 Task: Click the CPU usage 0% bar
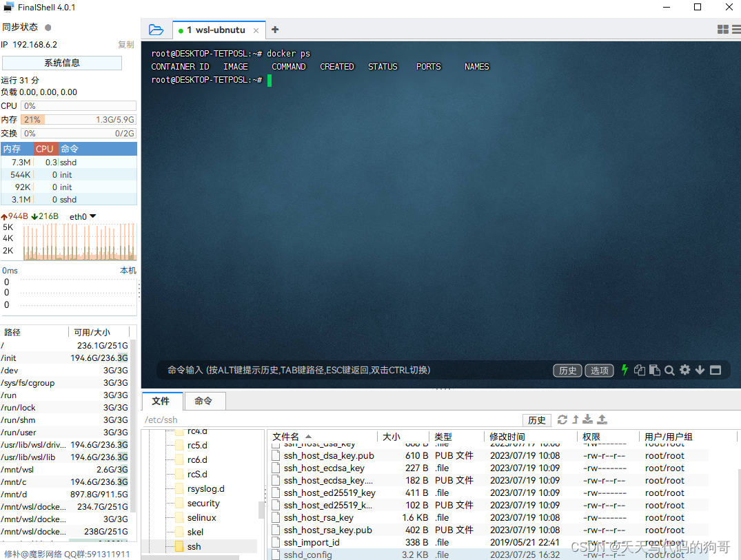[x=79, y=106]
